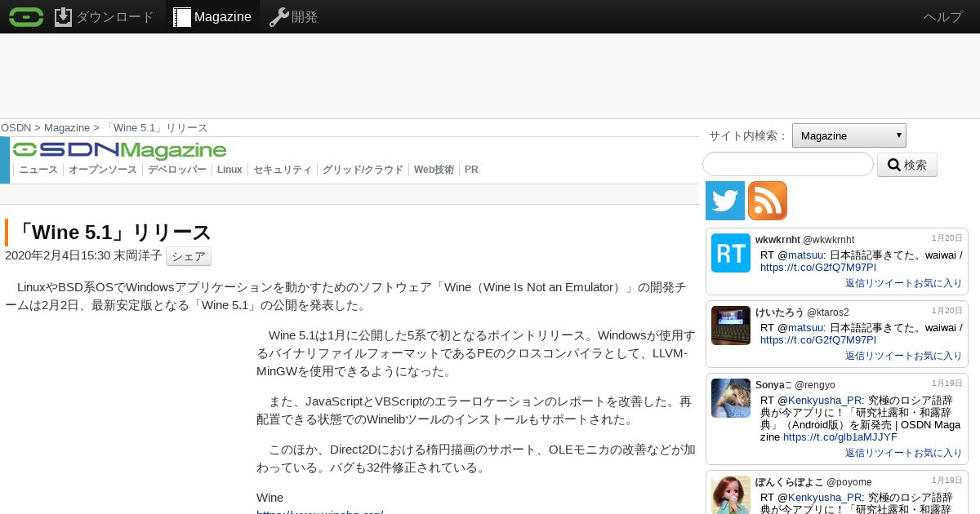Click the 末岡洋子 author name
Screen dimensions: 980x514
point(138,255)
